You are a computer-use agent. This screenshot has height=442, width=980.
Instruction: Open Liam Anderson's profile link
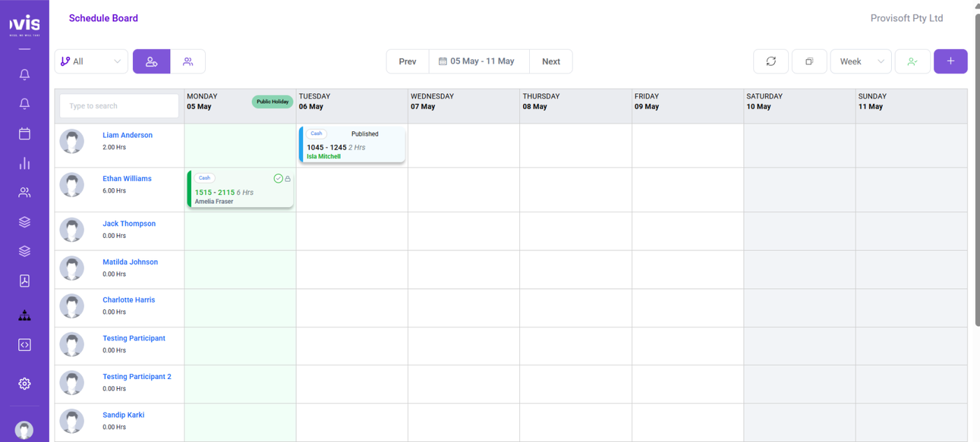pyautogui.click(x=127, y=135)
